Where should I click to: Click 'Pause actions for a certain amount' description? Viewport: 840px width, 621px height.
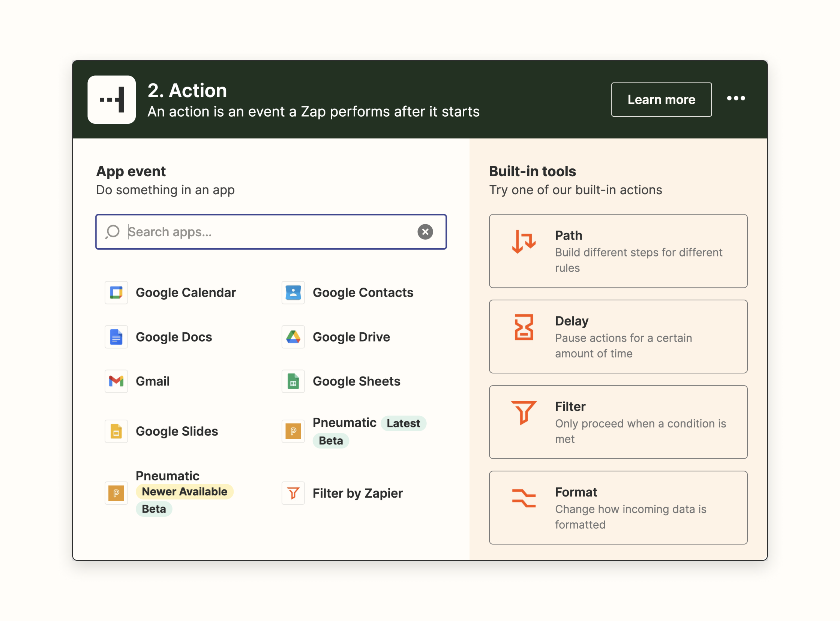[x=623, y=346]
